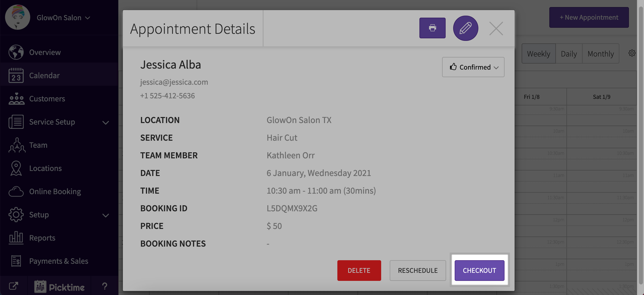Click the Locations pin icon
This screenshot has width=644, height=295.
point(16,168)
